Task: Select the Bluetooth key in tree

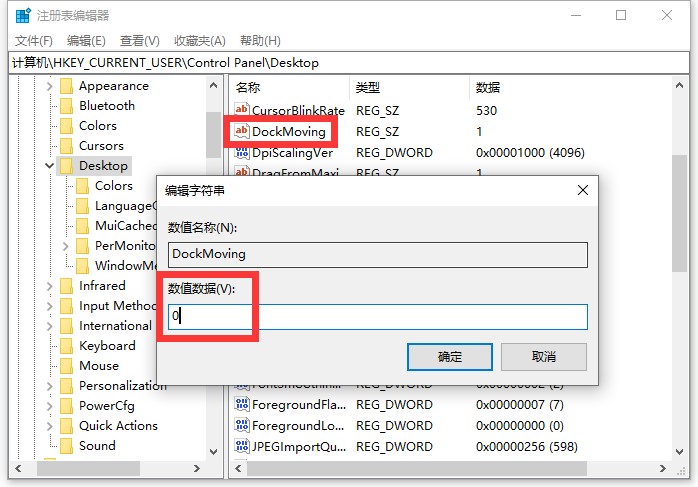Action: [107, 106]
